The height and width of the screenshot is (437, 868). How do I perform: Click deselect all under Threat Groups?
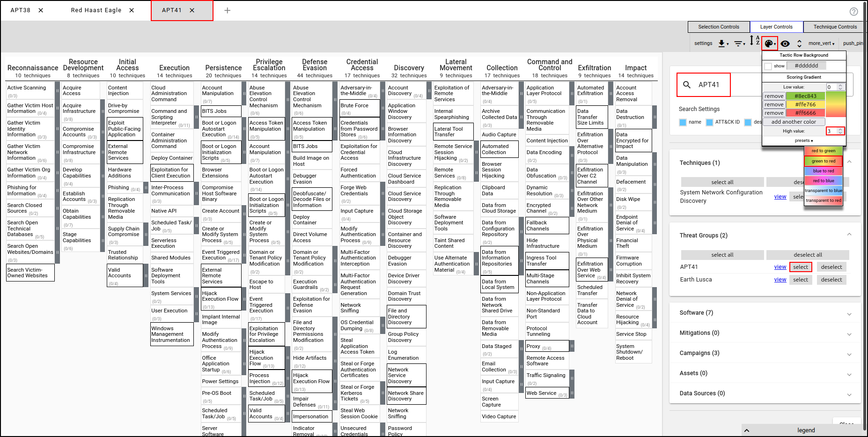click(x=808, y=255)
